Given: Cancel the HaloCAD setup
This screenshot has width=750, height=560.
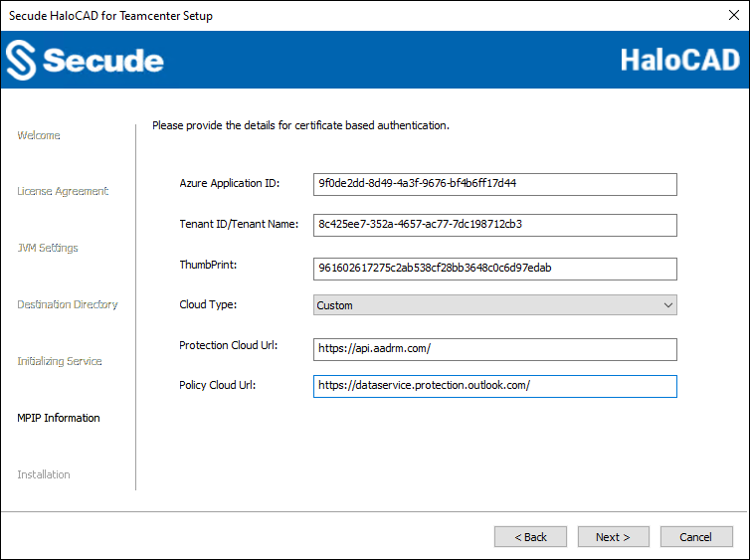Looking at the screenshot, I should click(696, 537).
